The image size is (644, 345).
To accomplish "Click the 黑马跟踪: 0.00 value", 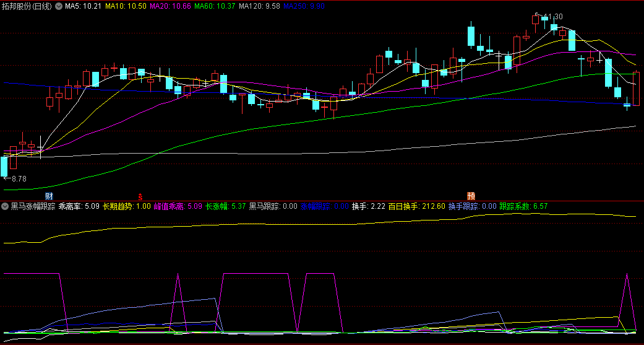I will point(273,206).
